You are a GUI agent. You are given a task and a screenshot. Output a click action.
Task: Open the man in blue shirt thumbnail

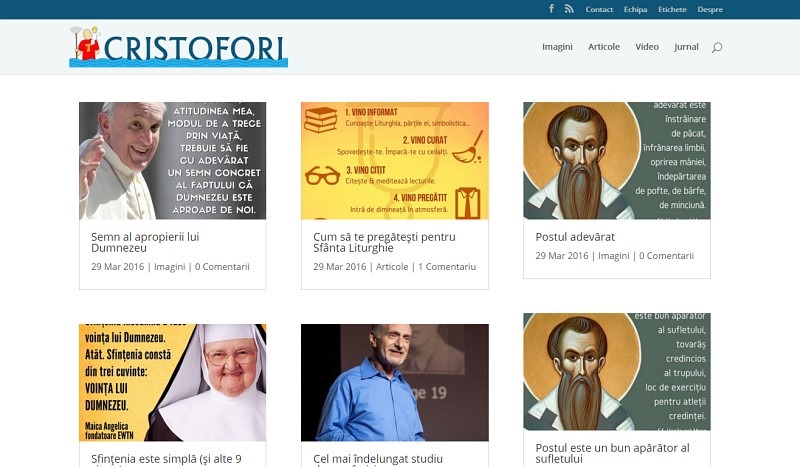pyautogui.click(x=395, y=382)
